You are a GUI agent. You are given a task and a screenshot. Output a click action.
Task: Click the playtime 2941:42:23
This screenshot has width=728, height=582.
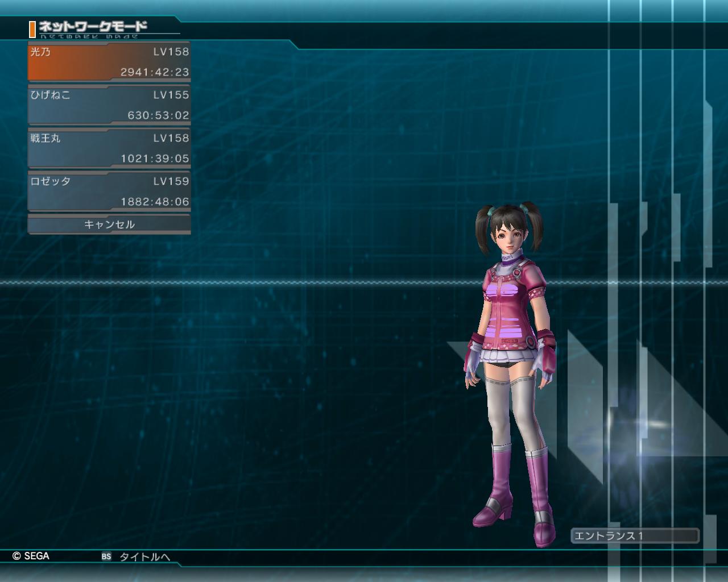coord(155,72)
